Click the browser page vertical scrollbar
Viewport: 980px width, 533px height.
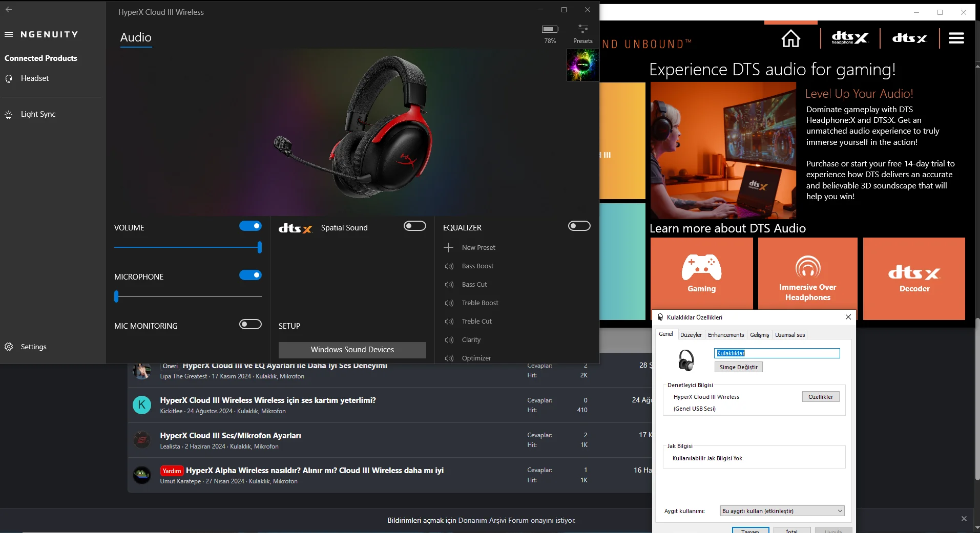pyautogui.click(x=977, y=399)
